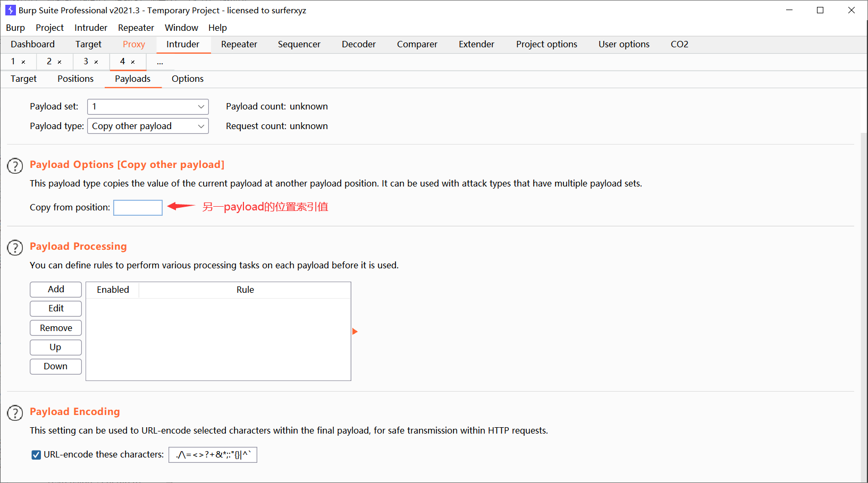Select Intruder attack tab 4
This screenshot has width=868, height=483.
tap(123, 62)
